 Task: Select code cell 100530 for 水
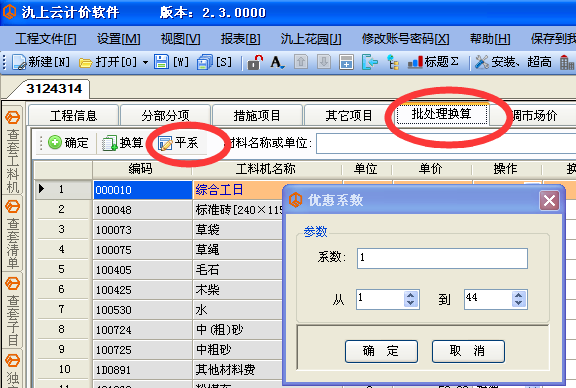[143, 310]
